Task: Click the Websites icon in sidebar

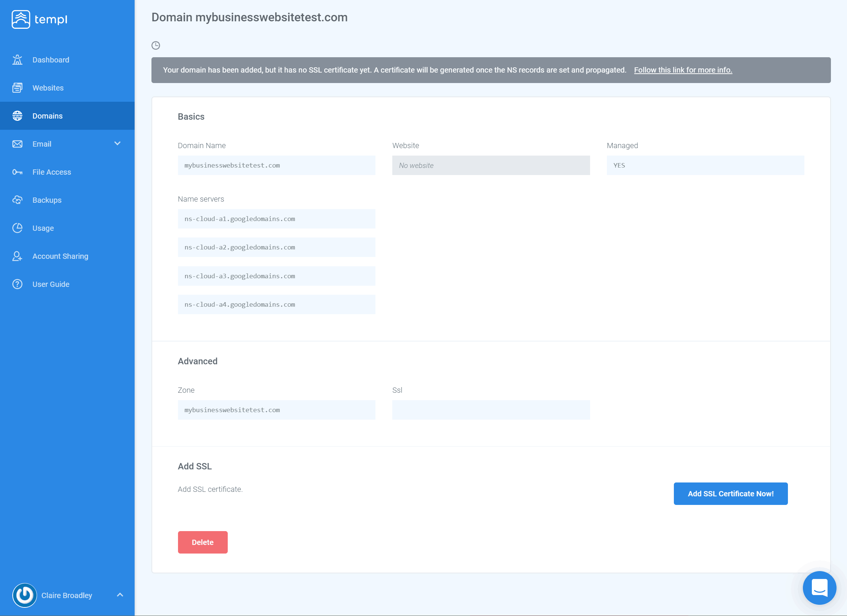Action: click(18, 88)
